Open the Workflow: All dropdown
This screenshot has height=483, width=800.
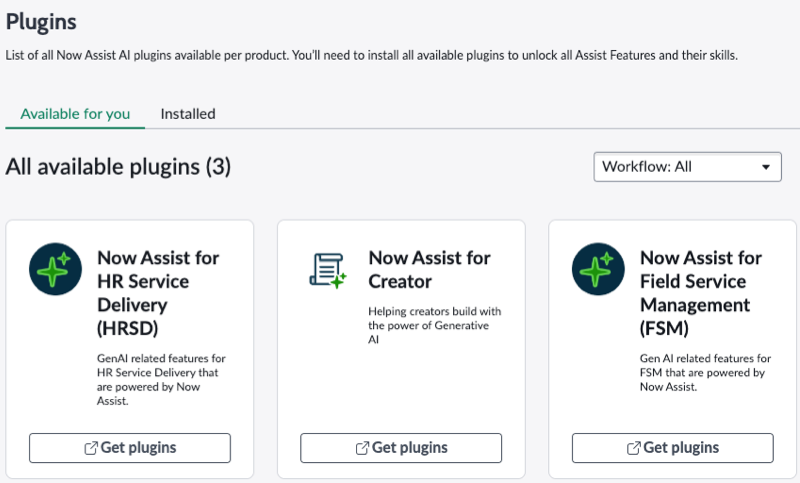tap(687, 167)
